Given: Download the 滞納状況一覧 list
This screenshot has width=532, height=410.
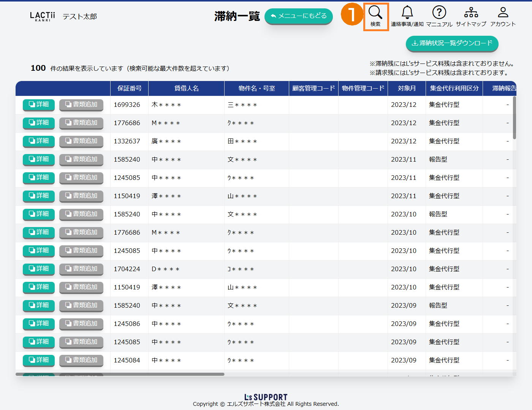Looking at the screenshot, I should coord(452,43).
